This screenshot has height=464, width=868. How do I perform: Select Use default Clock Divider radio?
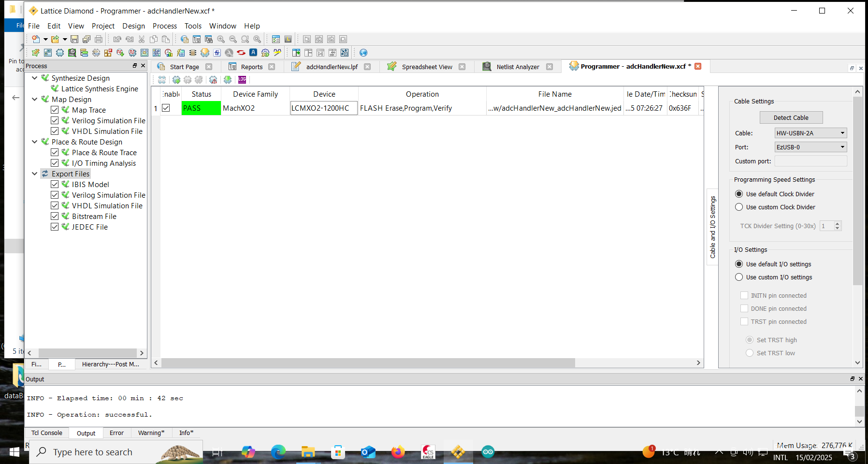click(x=739, y=194)
